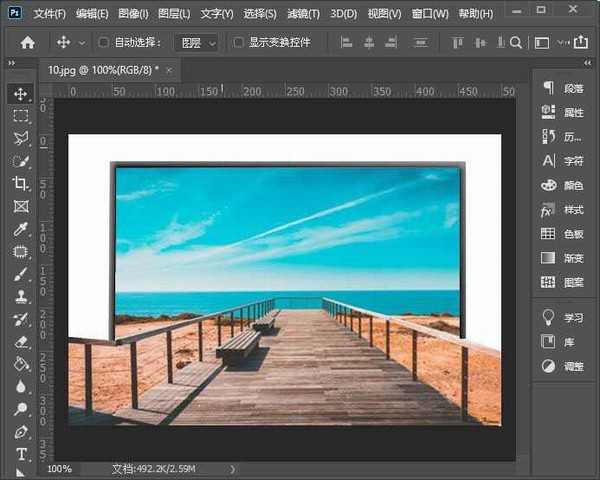Open the 色板 swatches panel
This screenshot has width=600, height=480.
tap(563, 233)
